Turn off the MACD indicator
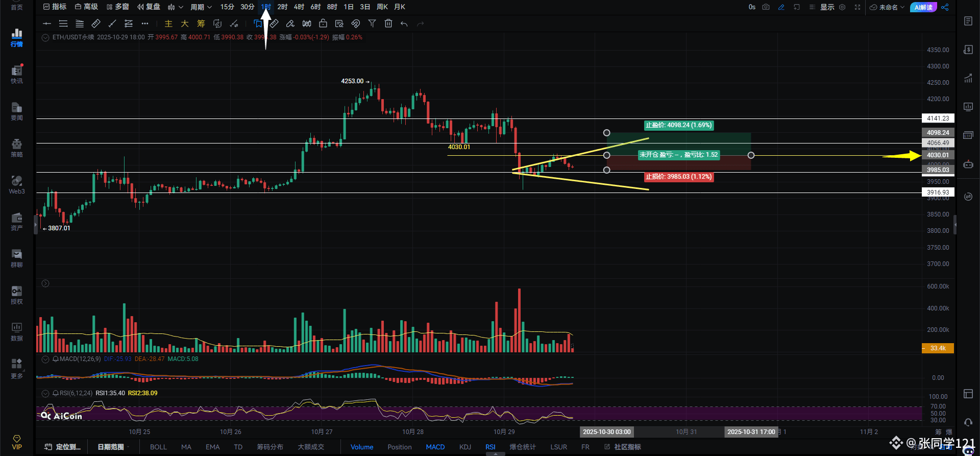 tap(435, 447)
